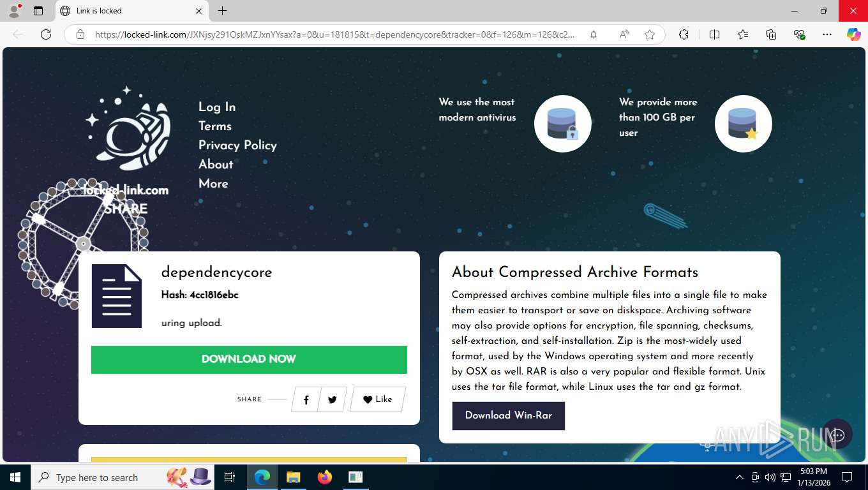Screen dimensions: 868x490
Task: Open the Read aloud icon
Action: 624,34
